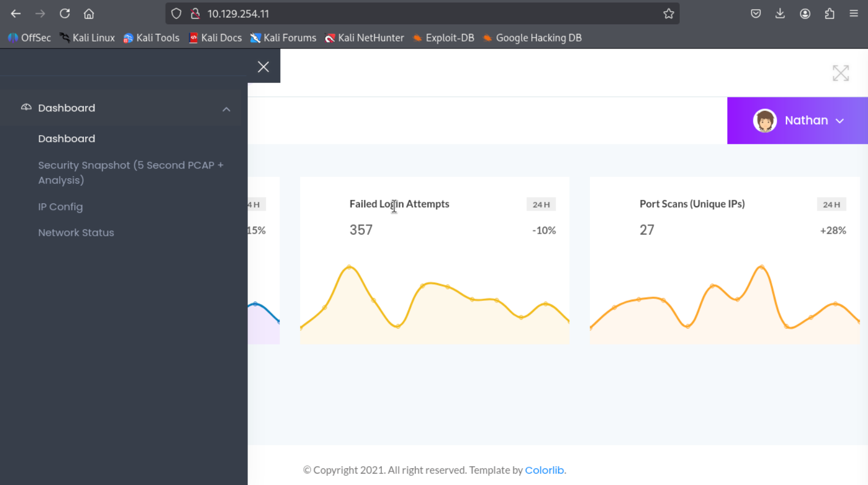Close the sidebar with the X icon
Screen dimensions: 868x485
263,67
